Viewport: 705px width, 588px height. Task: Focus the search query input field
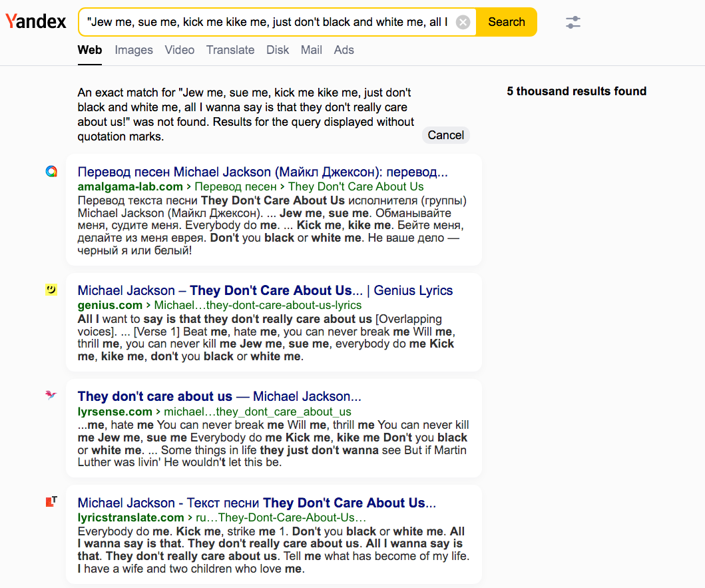click(268, 22)
